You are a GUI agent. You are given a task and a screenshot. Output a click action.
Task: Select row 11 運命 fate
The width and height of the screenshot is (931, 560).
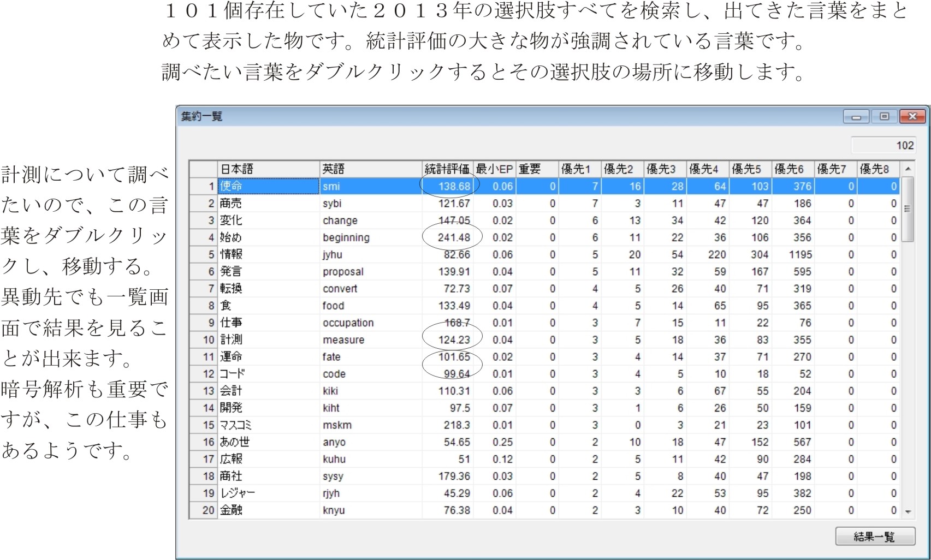tap(268, 357)
